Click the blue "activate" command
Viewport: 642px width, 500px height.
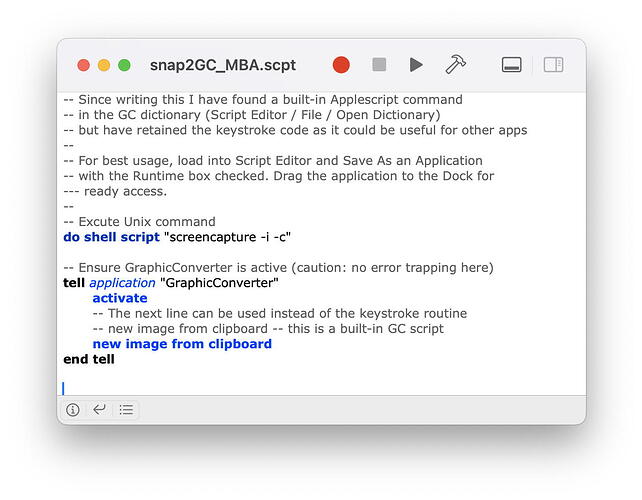pyautogui.click(x=119, y=298)
